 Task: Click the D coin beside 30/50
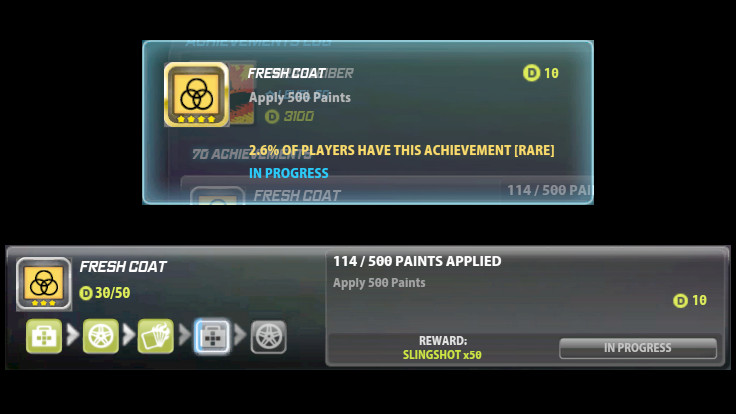86,293
